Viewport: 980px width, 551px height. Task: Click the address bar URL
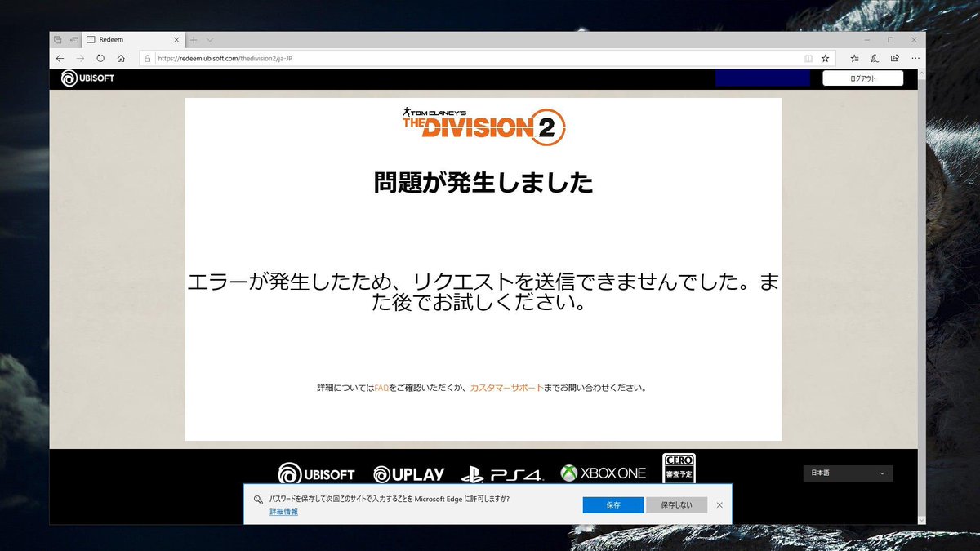(225, 59)
